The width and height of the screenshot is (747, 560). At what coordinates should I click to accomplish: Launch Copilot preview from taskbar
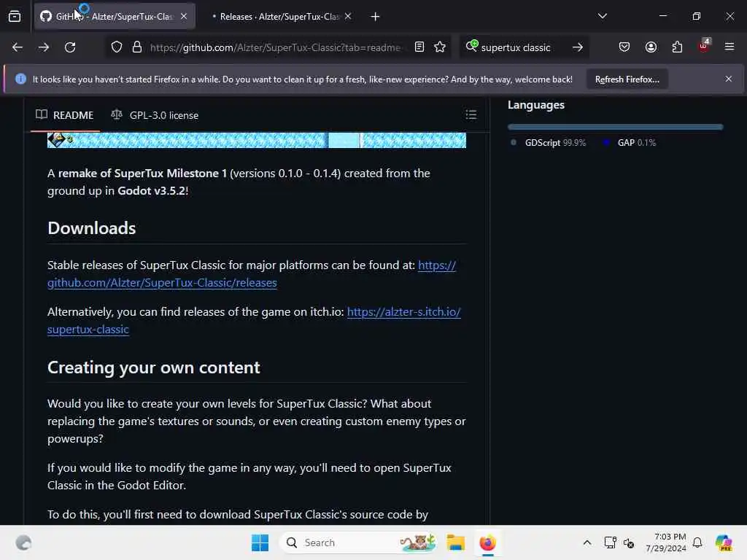(x=724, y=542)
